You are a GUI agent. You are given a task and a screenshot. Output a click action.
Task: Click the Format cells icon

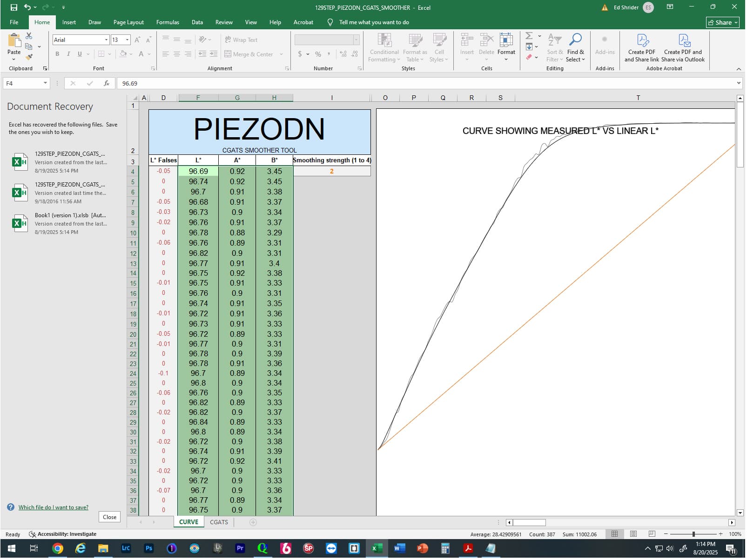(x=507, y=40)
